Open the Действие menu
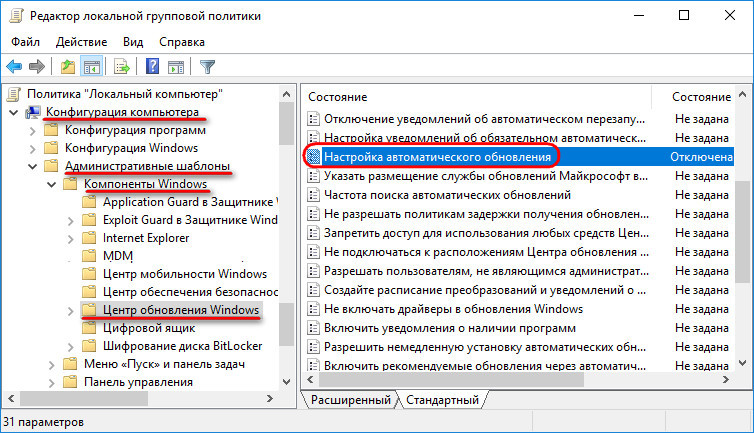The image size is (754, 433). click(81, 42)
